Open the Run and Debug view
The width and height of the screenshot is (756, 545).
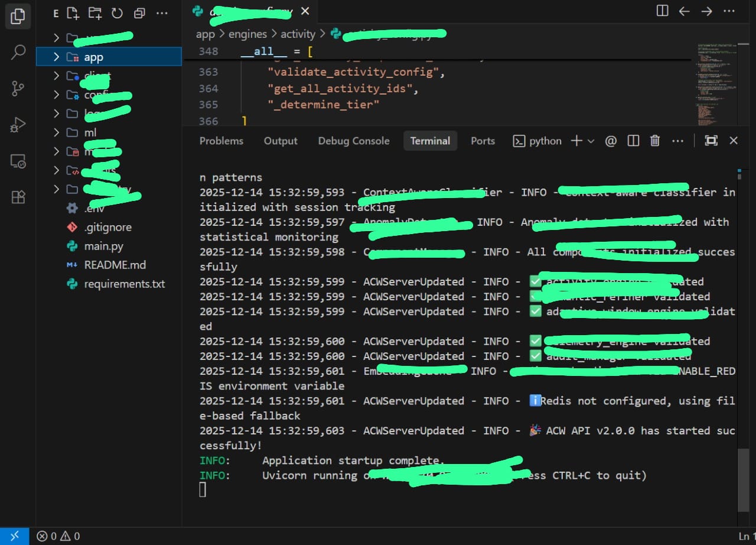[x=18, y=125]
